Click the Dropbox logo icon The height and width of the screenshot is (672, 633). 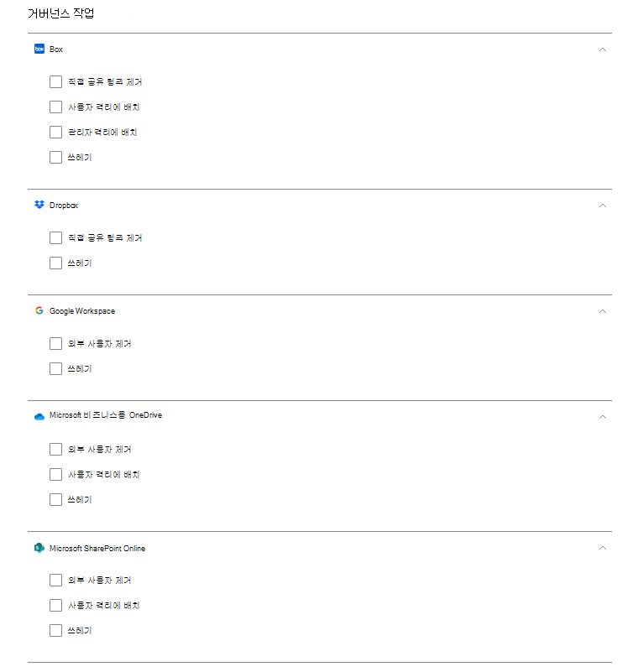click(x=39, y=206)
